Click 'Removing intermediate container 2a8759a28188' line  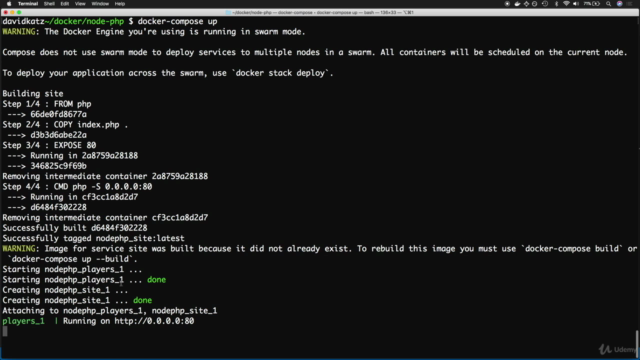point(105,176)
